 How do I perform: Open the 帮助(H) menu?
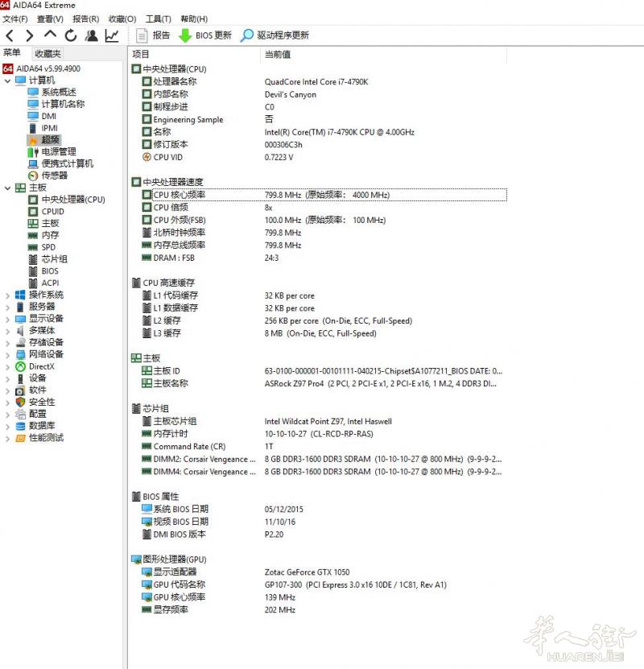click(194, 19)
